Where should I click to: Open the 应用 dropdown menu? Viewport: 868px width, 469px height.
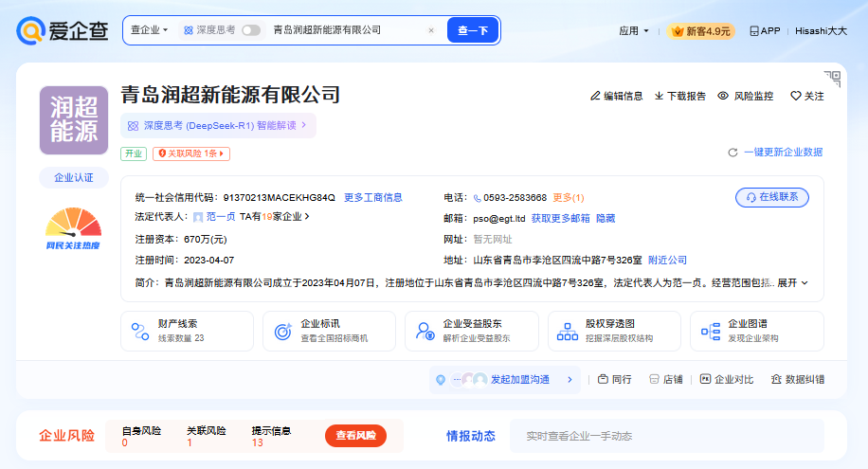(633, 31)
